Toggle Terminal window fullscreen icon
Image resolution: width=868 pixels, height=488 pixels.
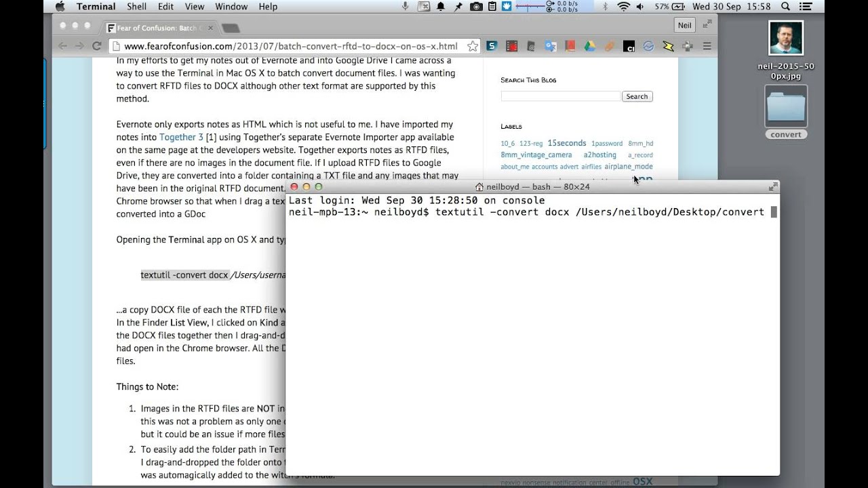772,186
